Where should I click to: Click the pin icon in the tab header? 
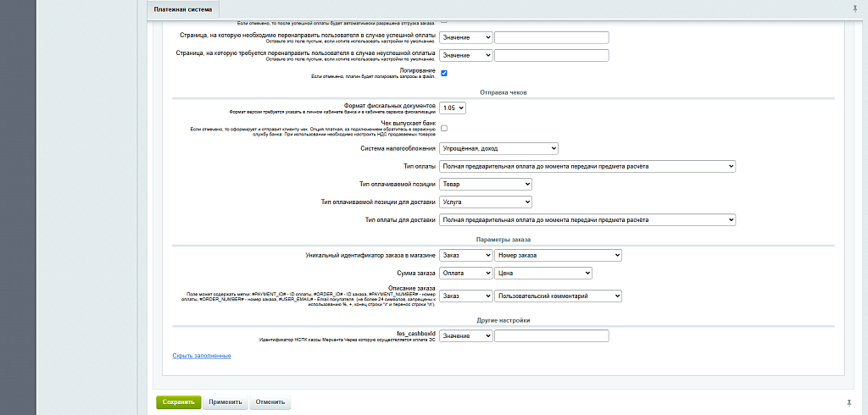click(x=854, y=8)
